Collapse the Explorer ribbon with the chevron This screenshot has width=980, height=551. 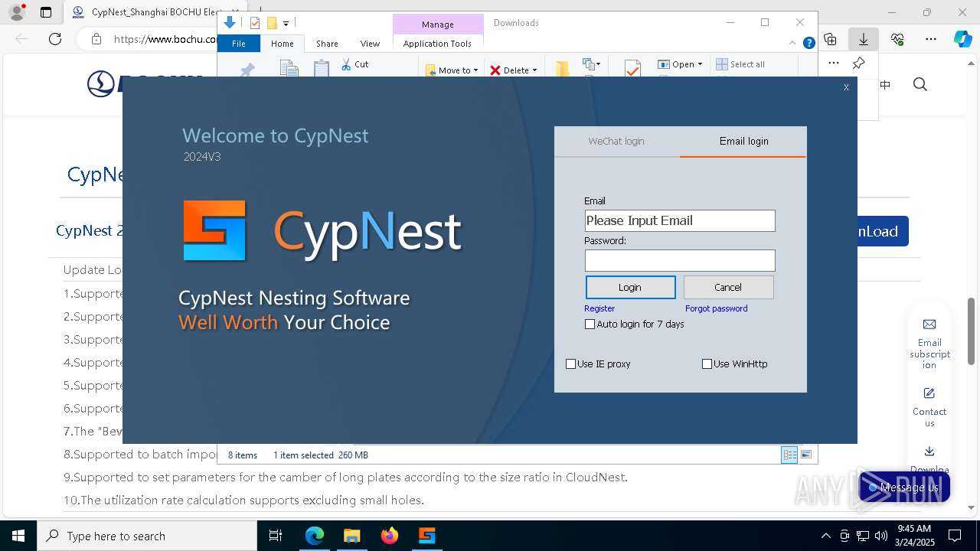click(x=794, y=44)
